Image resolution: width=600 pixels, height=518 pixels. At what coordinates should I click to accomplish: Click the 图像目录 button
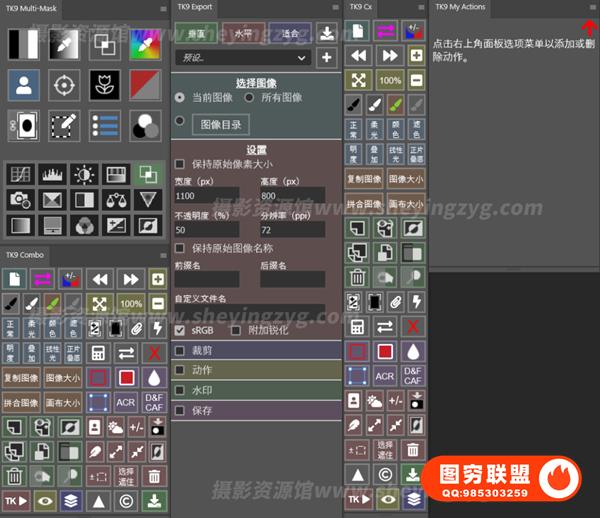click(x=219, y=125)
